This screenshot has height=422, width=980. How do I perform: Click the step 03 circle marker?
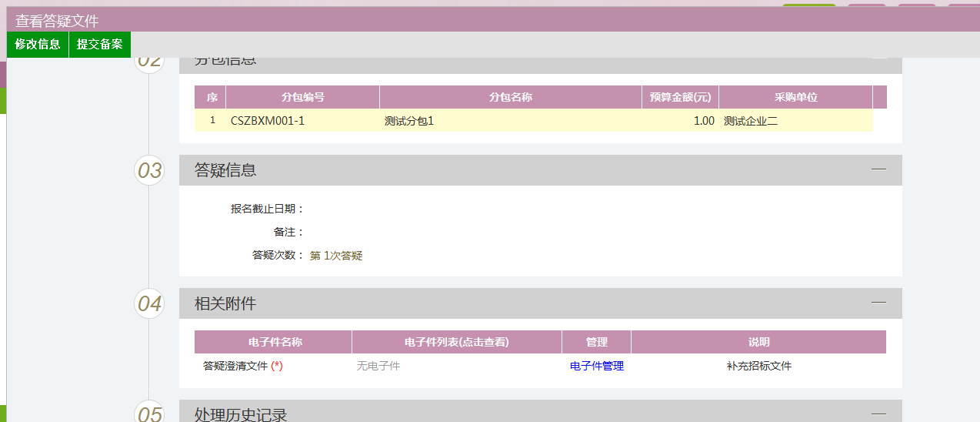[149, 170]
